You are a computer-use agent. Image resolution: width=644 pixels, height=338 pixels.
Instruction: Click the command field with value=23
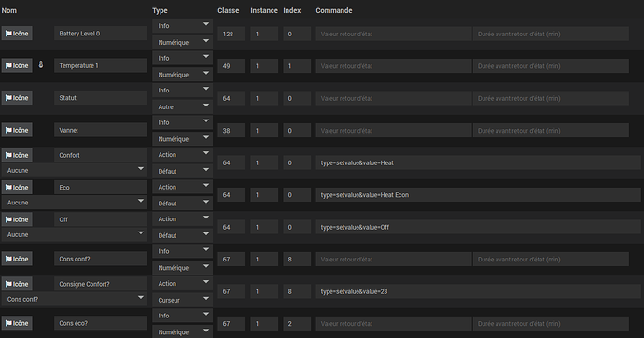478,291
